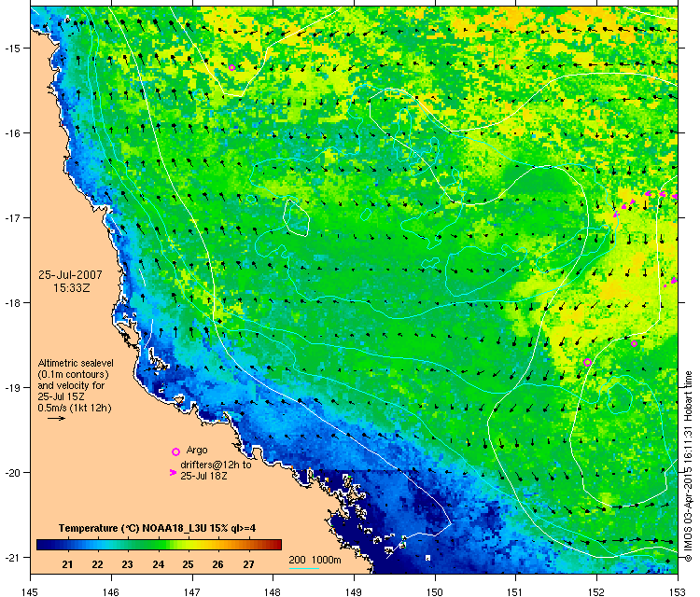Click the Argo legend circle symbol
Screen dimensions: 700x597
point(175,451)
